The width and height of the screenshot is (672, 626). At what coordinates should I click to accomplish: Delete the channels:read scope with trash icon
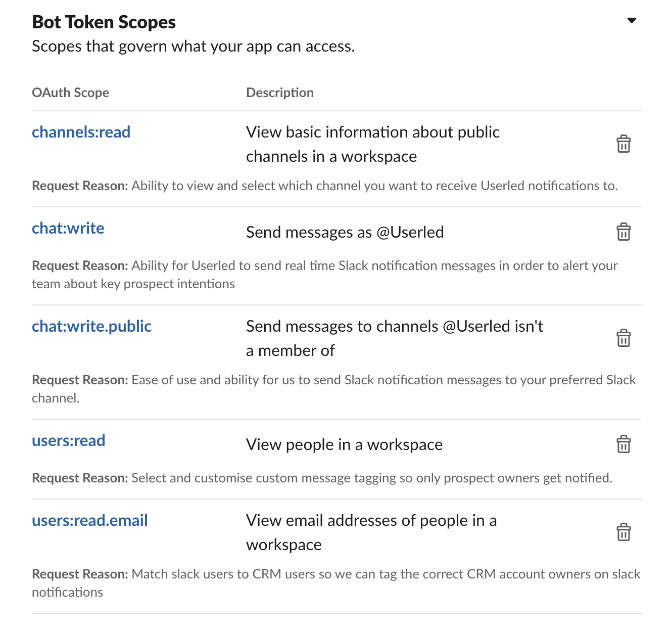tap(623, 144)
